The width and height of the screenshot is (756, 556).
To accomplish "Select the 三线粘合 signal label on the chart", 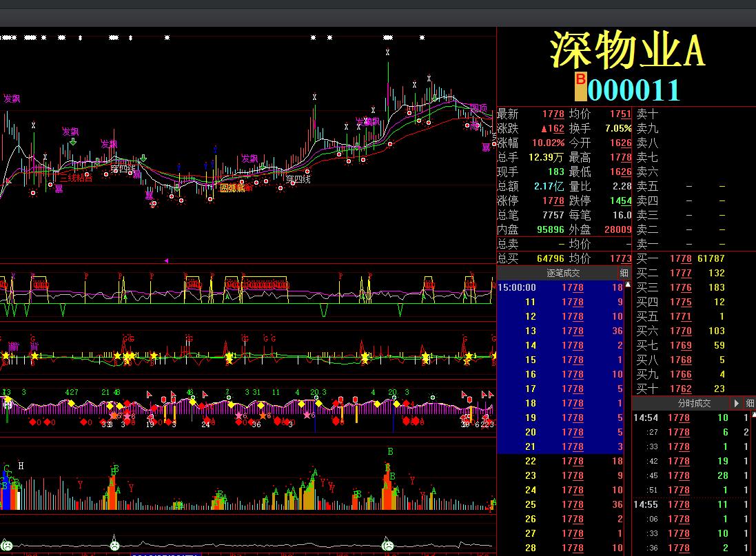I will tap(76, 178).
